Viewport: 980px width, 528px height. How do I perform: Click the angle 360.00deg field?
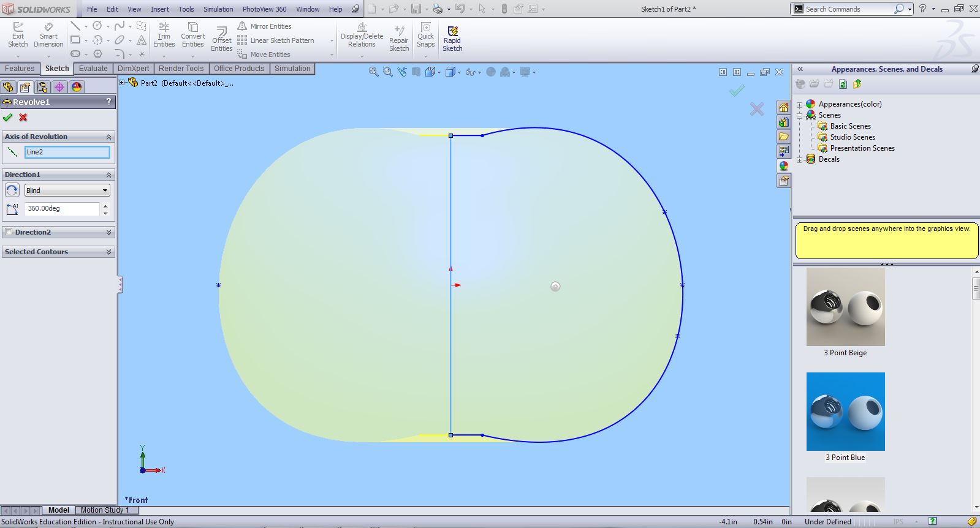click(x=62, y=209)
